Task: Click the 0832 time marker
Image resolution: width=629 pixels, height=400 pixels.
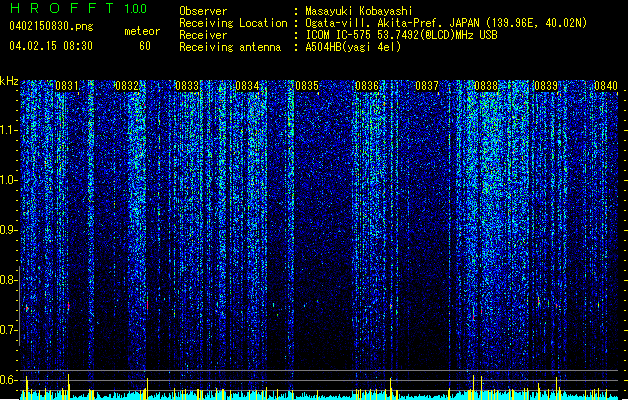Action: coord(127,86)
